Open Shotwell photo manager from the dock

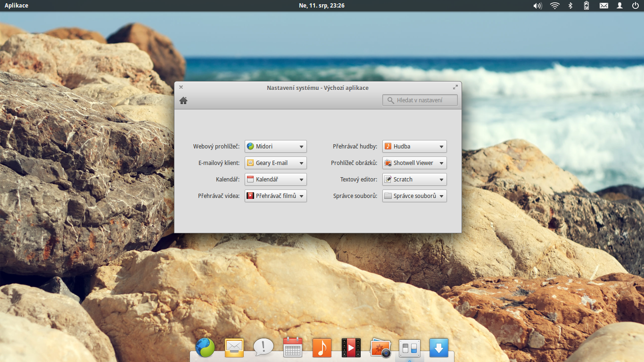pos(380,347)
